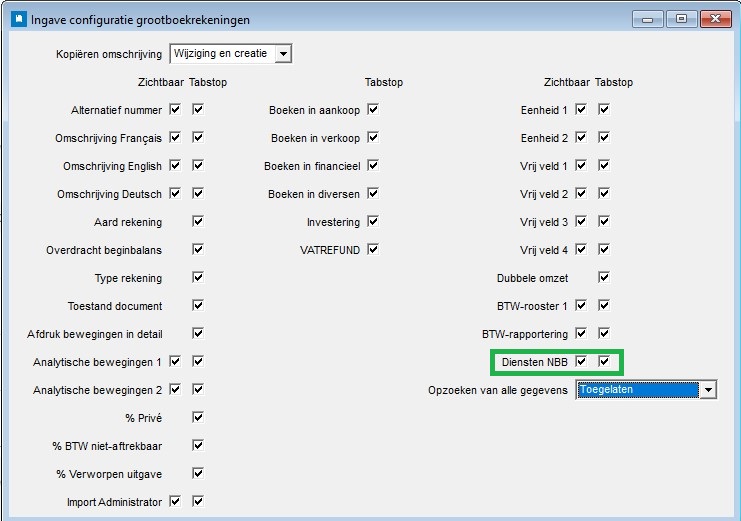Toggle Boeken in financieel Tabstop checkbox
Viewport: 741px width, 521px height.
[373, 165]
